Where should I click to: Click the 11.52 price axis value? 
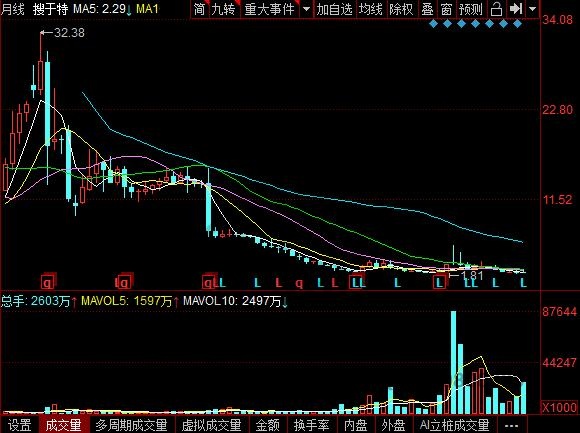pos(557,200)
